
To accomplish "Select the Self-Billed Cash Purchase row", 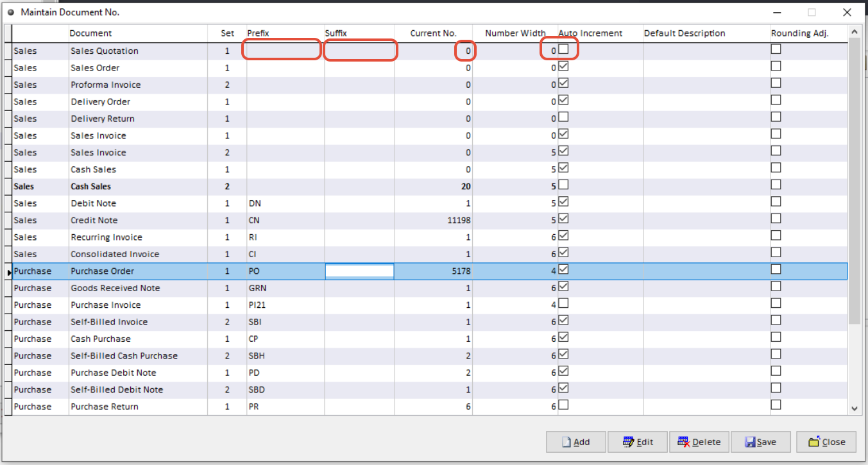I will tap(430, 356).
